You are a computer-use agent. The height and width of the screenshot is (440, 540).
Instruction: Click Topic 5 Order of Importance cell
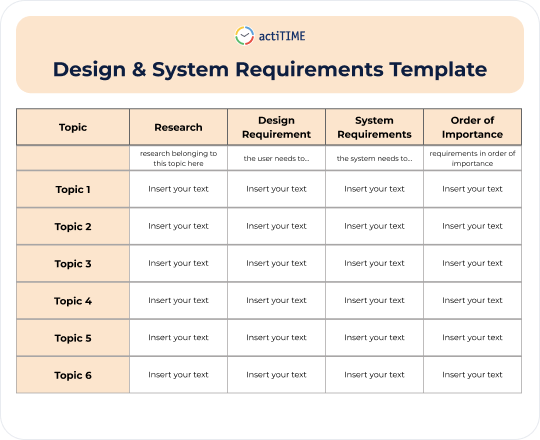(x=472, y=338)
